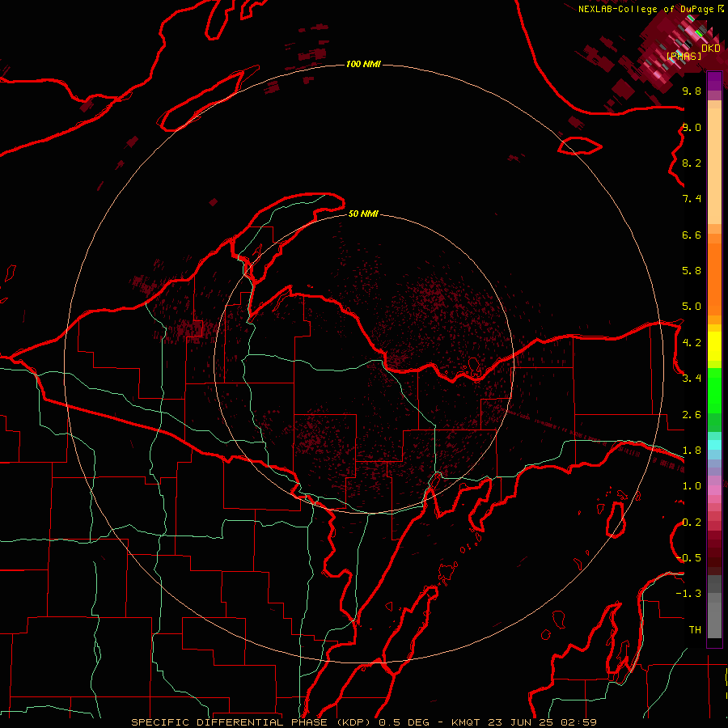Click the 9.8 value on the scale
This screenshot has width=728, height=728.
tap(692, 91)
